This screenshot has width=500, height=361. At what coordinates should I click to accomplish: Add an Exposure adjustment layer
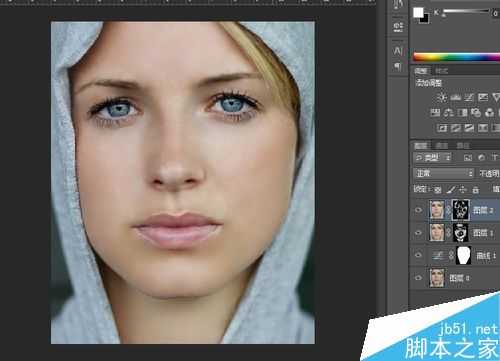click(x=483, y=97)
